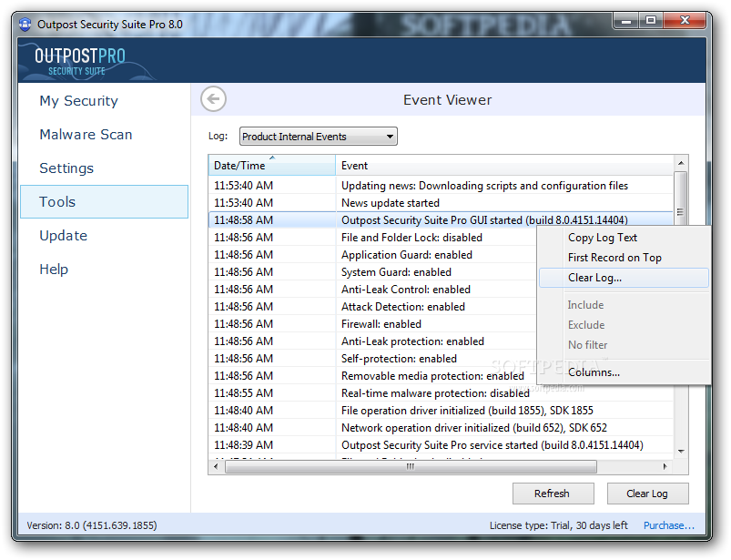This screenshot has width=731, height=560.
Task: Click the OutpostPro Security Suite logo
Action: pos(80,61)
